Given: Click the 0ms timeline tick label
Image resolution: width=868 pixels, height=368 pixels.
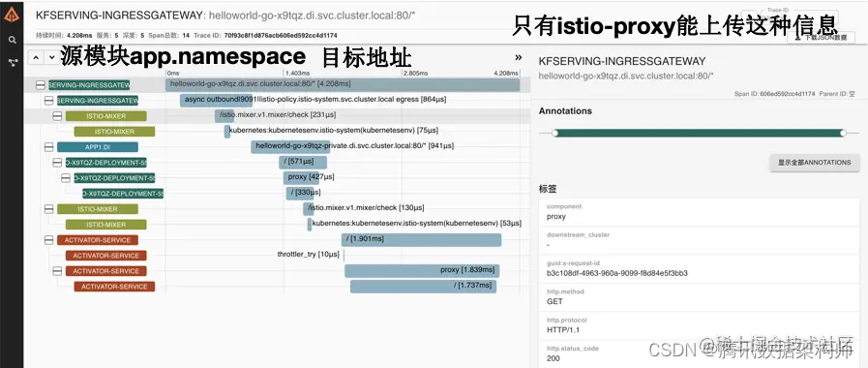Looking at the screenshot, I should [x=172, y=74].
